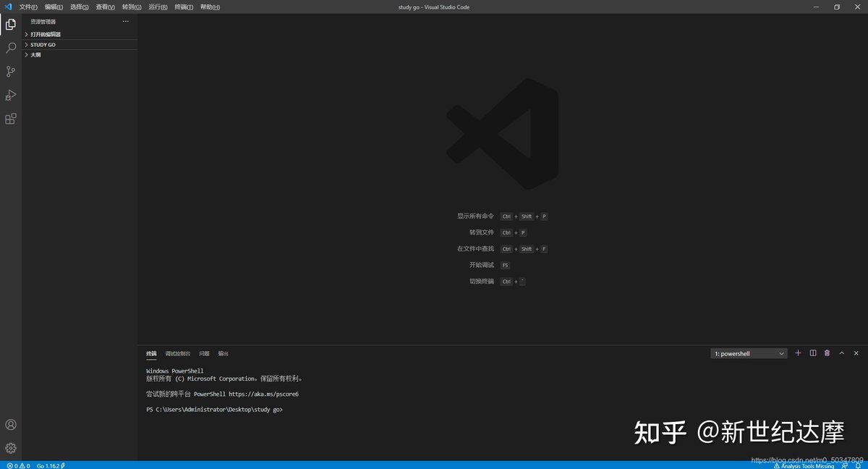The width and height of the screenshot is (868, 469).
Task: Open the Run and Debug view icon
Action: coord(11,95)
